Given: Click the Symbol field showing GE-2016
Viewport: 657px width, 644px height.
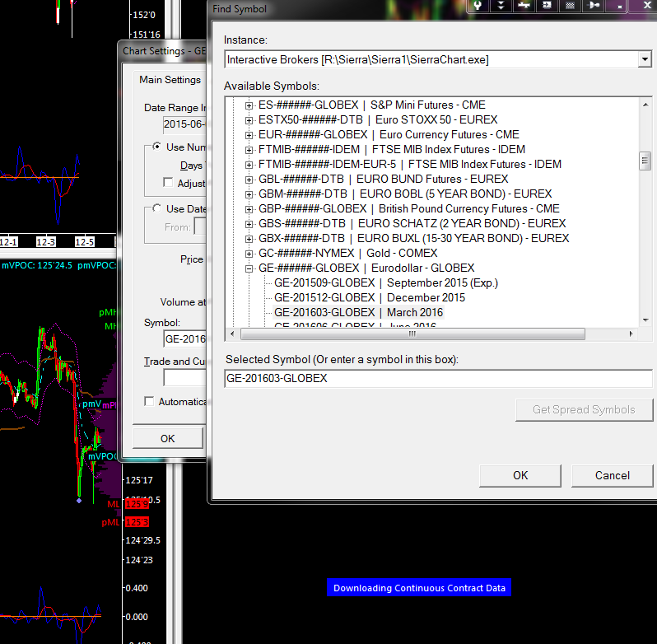Looking at the screenshot, I should [x=185, y=339].
